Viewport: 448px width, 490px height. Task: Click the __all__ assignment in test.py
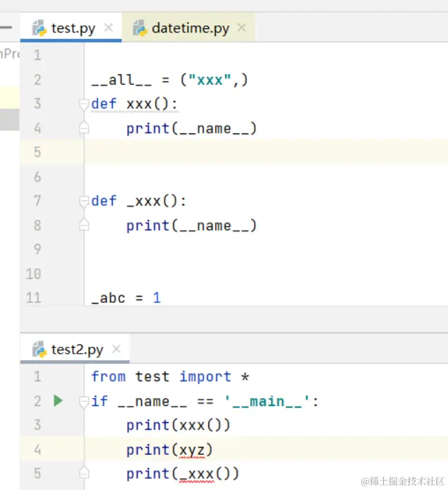click(x=169, y=80)
